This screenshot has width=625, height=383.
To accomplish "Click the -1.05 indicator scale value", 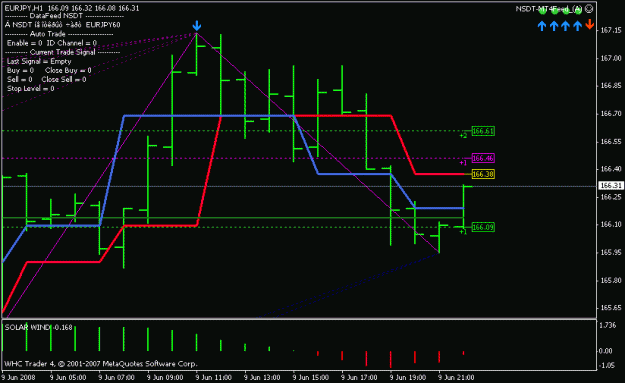I will coord(607,365).
